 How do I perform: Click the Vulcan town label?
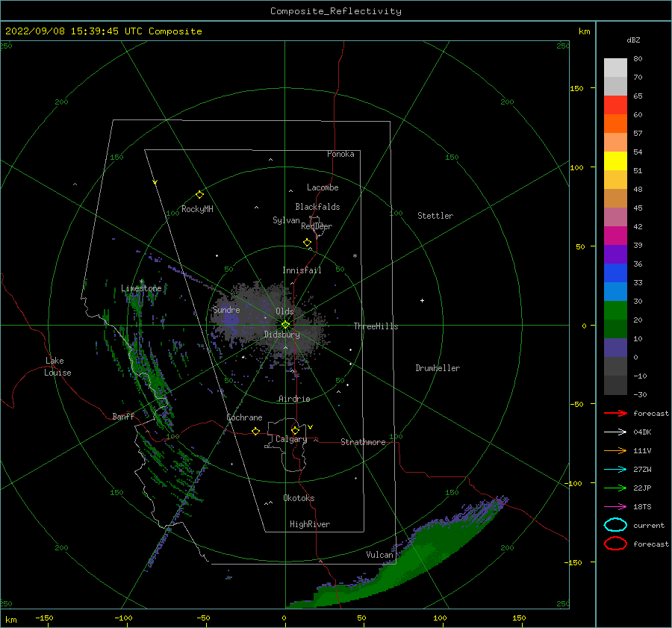(379, 555)
